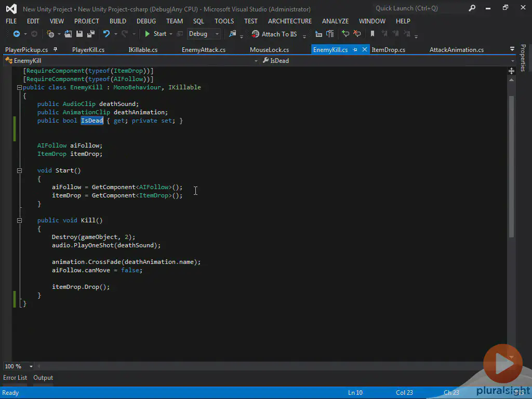Open the TEAM menu
The width and height of the screenshot is (532, 399).
pos(175,21)
